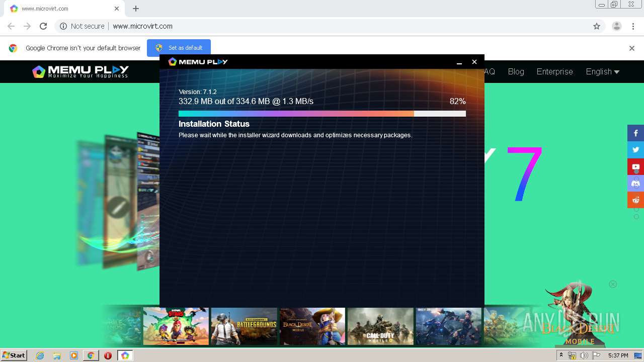Switch to MEmu installer taskbar button

[x=125, y=355]
